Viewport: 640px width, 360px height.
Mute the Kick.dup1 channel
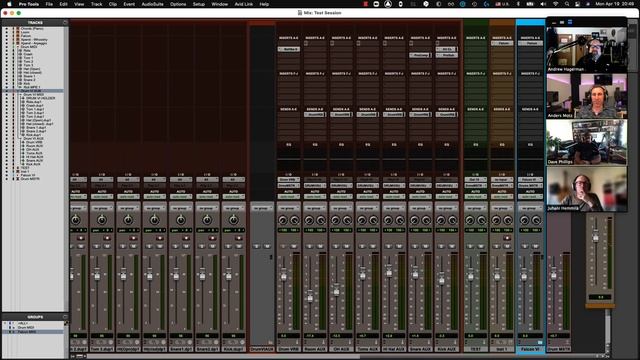(239, 246)
